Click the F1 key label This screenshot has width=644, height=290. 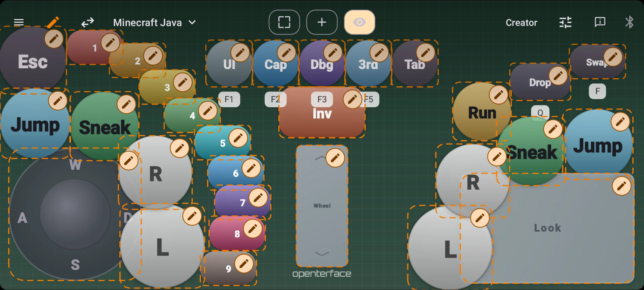point(229,99)
